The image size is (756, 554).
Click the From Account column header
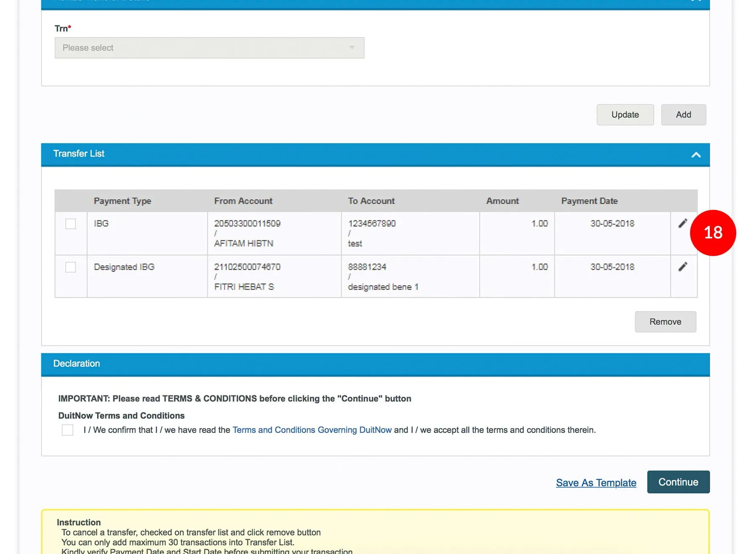[x=243, y=201]
